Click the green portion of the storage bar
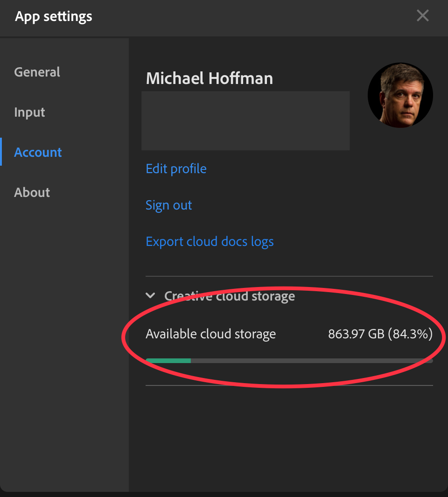The image size is (448, 497). click(168, 360)
